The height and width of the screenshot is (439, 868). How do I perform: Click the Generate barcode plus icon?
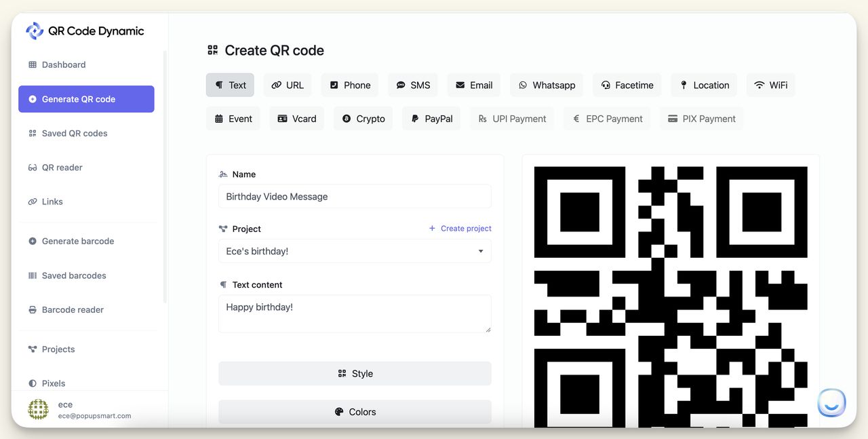coord(33,242)
